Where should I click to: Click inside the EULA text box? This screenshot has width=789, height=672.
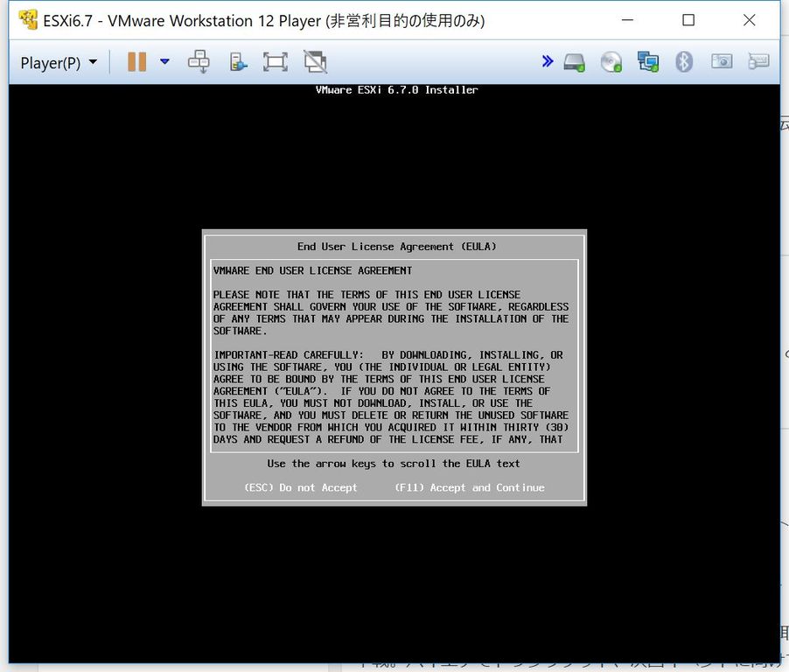(394, 356)
